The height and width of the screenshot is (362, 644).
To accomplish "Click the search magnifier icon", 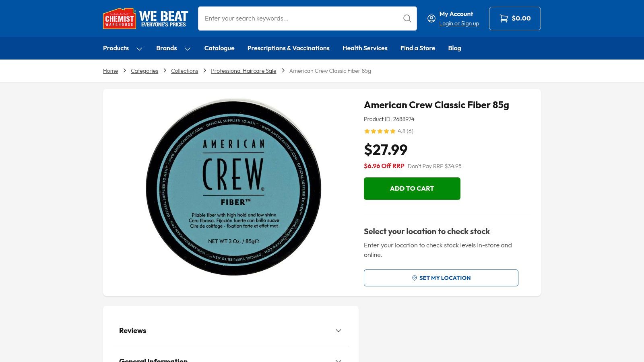I will coord(407,18).
